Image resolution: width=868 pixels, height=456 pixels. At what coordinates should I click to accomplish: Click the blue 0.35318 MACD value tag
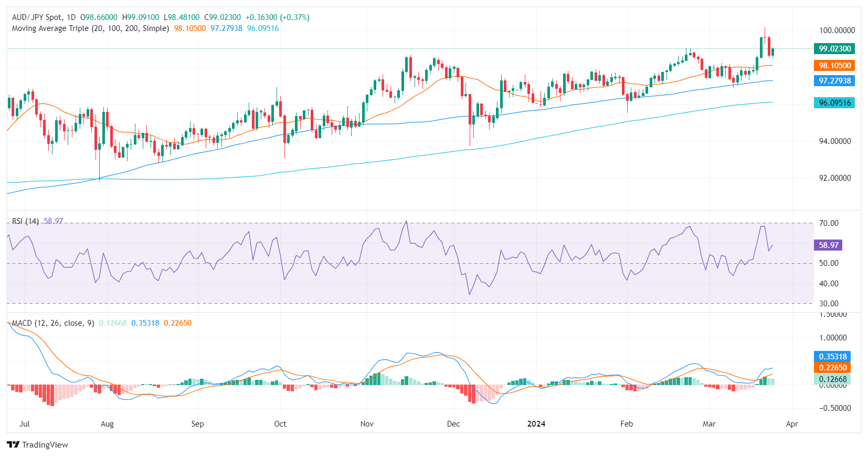[832, 357]
